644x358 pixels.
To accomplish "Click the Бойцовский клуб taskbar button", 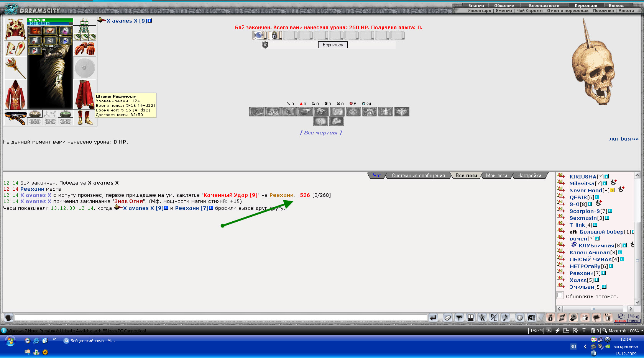I will click(x=89, y=341).
